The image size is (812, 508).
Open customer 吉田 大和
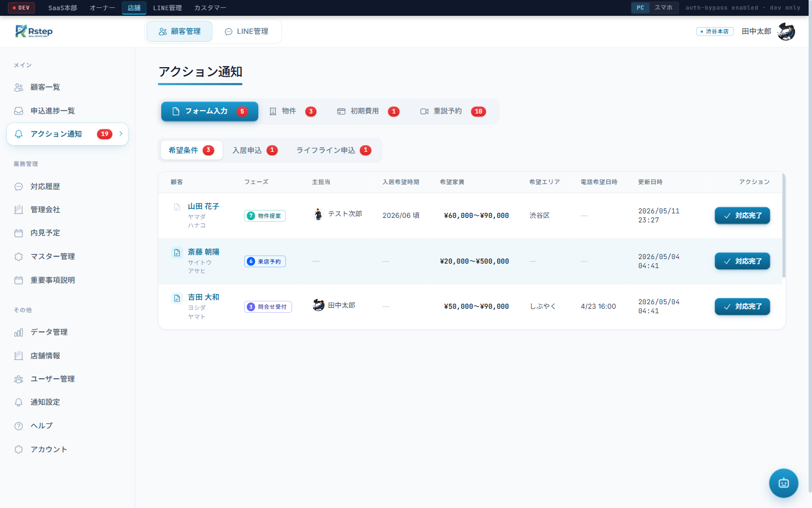(204, 297)
